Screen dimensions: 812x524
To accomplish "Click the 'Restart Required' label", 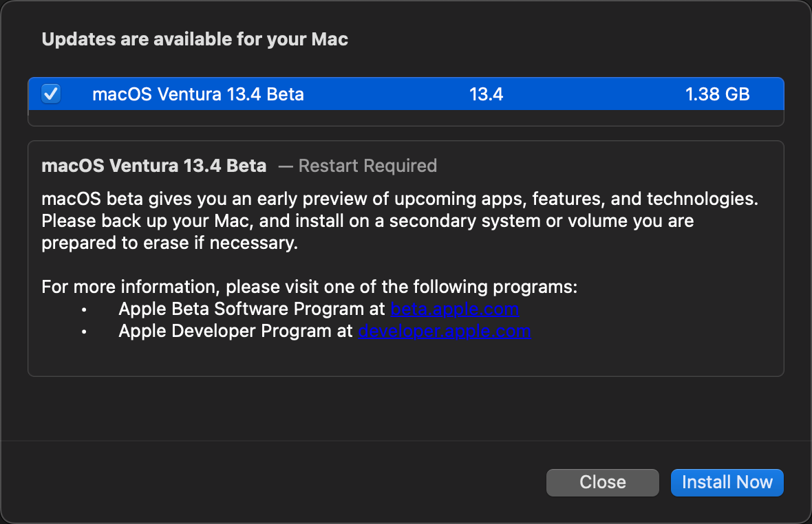I will tap(367, 166).
